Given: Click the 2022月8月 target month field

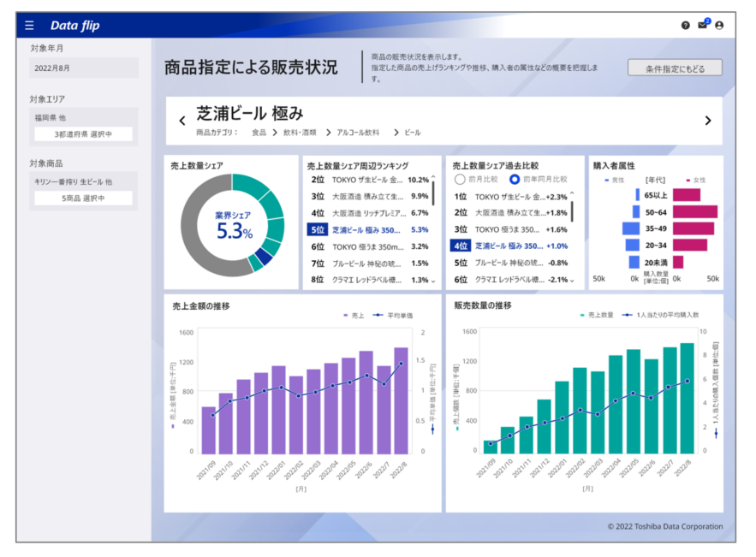Looking at the screenshot, I should [x=84, y=68].
